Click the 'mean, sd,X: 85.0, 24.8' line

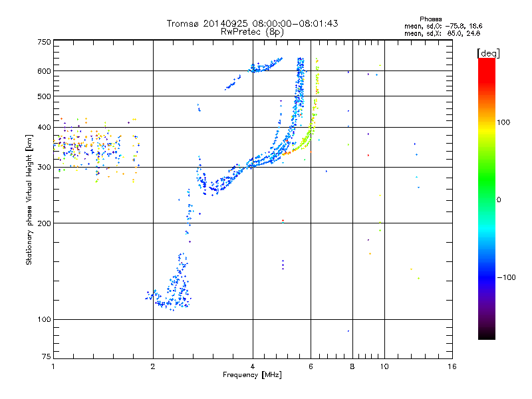tap(442, 33)
